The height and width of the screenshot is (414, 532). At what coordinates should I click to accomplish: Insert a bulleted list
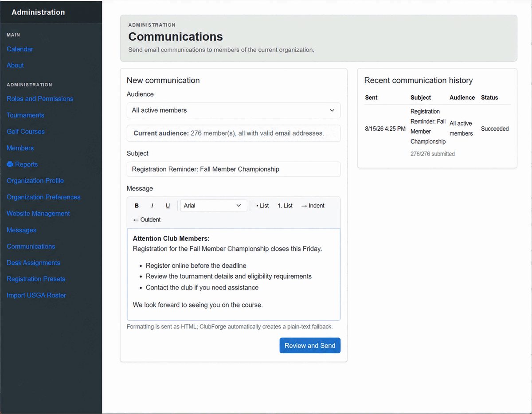pos(262,206)
